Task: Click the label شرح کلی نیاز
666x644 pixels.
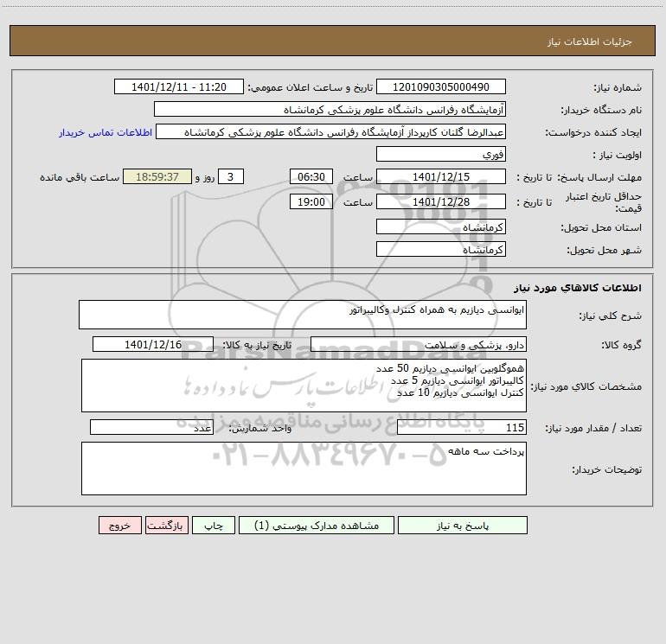Action: coord(611,316)
